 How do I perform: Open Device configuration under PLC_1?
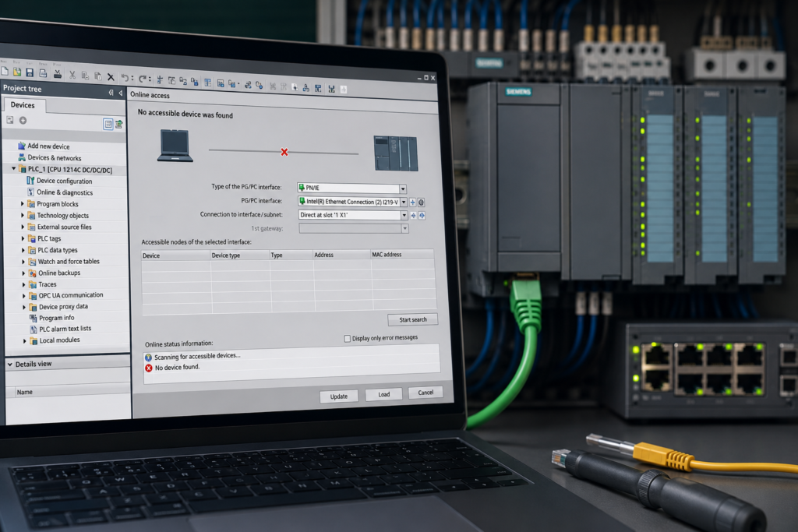coord(64,181)
